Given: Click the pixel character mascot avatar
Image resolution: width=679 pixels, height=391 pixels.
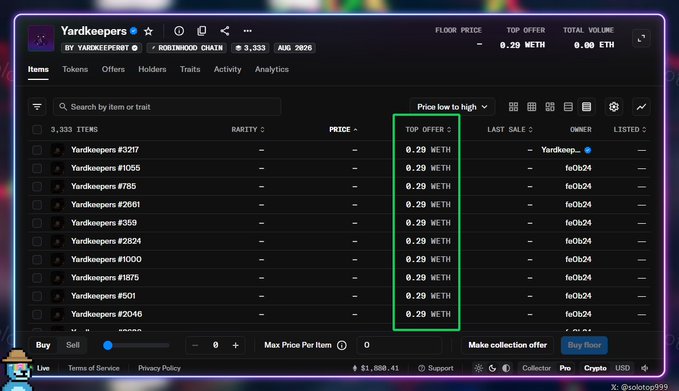Looking at the screenshot, I should (x=17, y=370).
